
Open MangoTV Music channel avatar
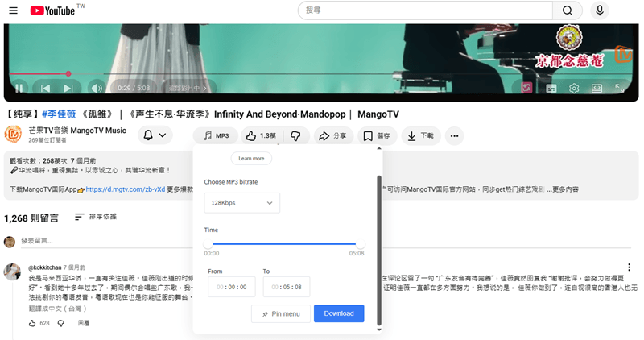coord(13,134)
